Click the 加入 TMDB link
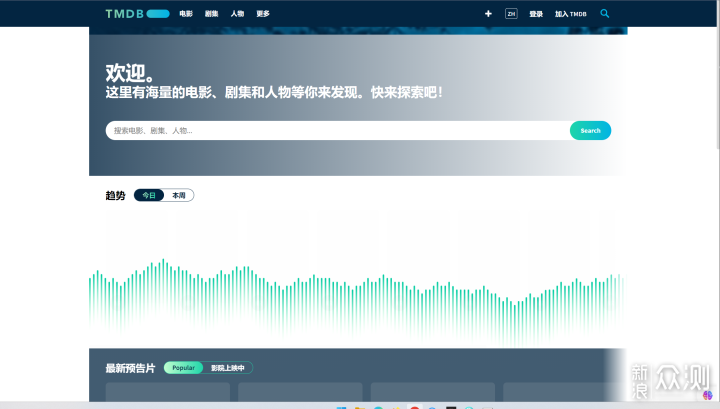 [571, 14]
